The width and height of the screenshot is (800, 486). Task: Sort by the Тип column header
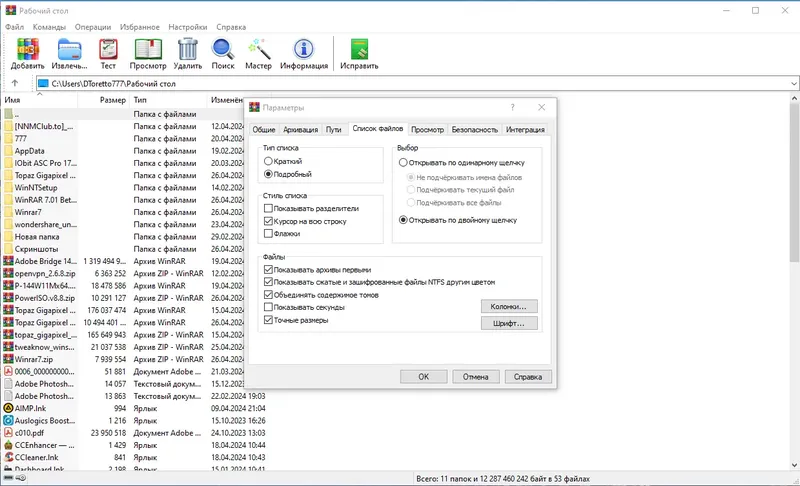click(x=168, y=100)
